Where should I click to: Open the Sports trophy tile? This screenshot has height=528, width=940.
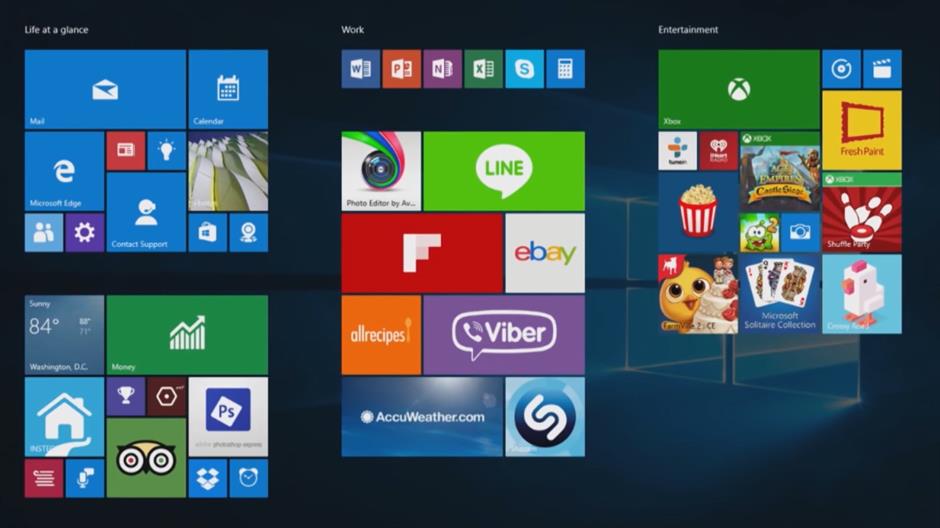click(x=126, y=397)
